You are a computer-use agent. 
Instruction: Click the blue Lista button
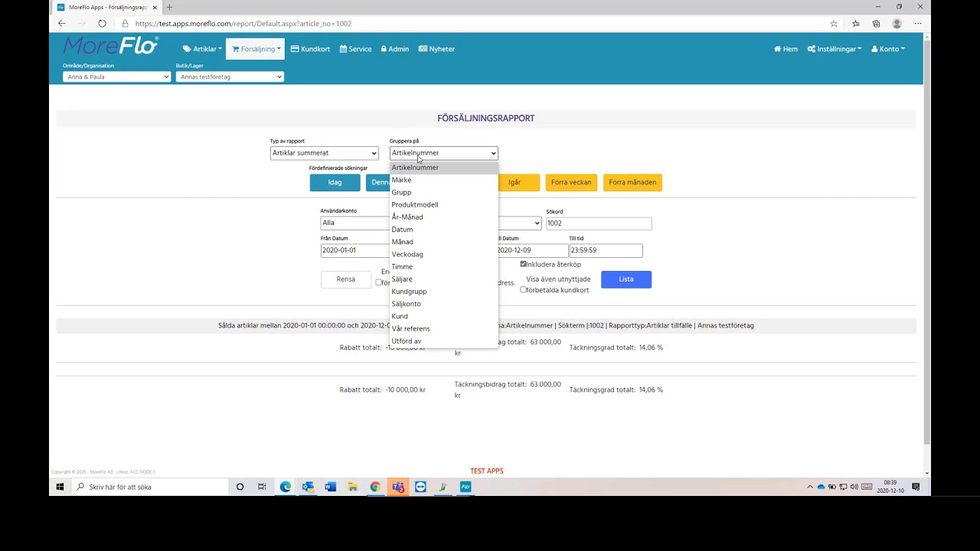coord(626,279)
